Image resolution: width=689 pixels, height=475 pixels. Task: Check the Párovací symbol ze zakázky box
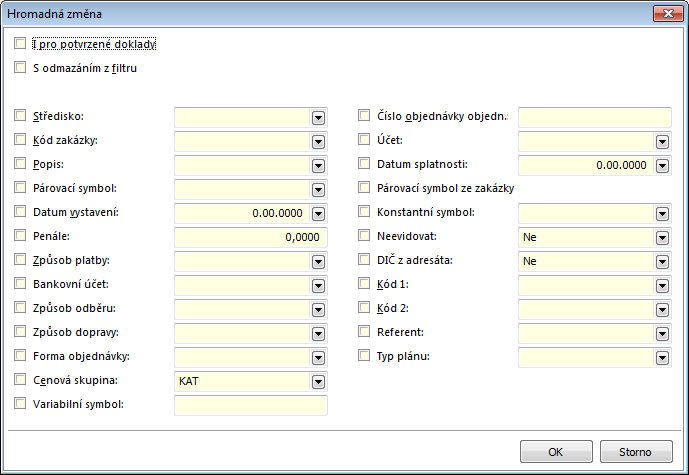click(365, 189)
